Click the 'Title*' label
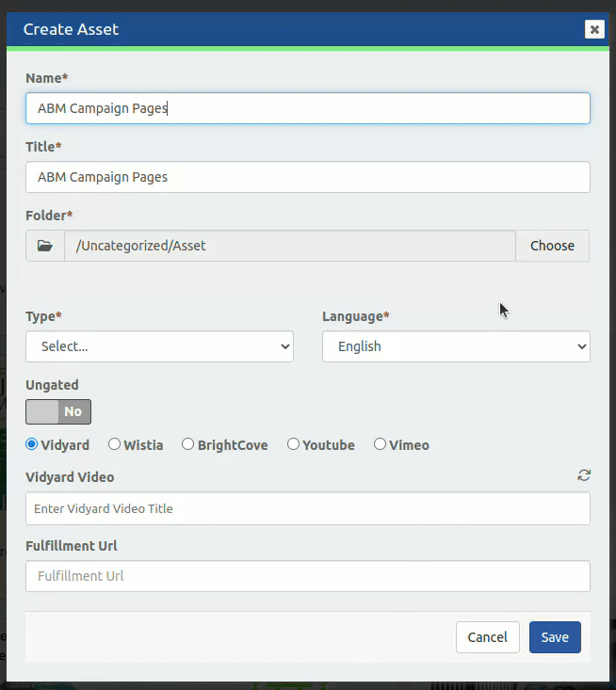Screen dimensions: 616x690 click(x=43, y=147)
